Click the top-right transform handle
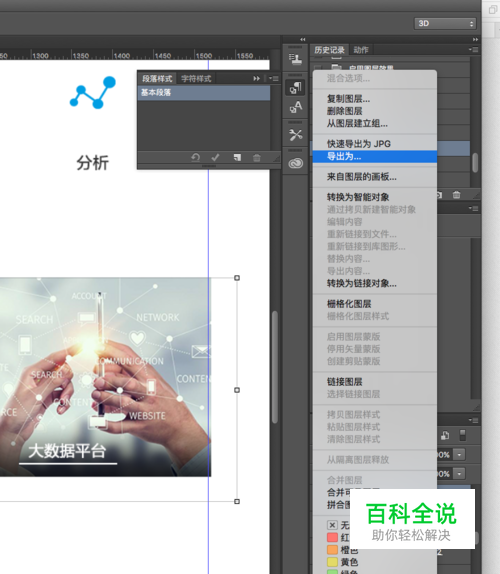Image resolution: width=500 pixels, height=574 pixels. [x=237, y=278]
